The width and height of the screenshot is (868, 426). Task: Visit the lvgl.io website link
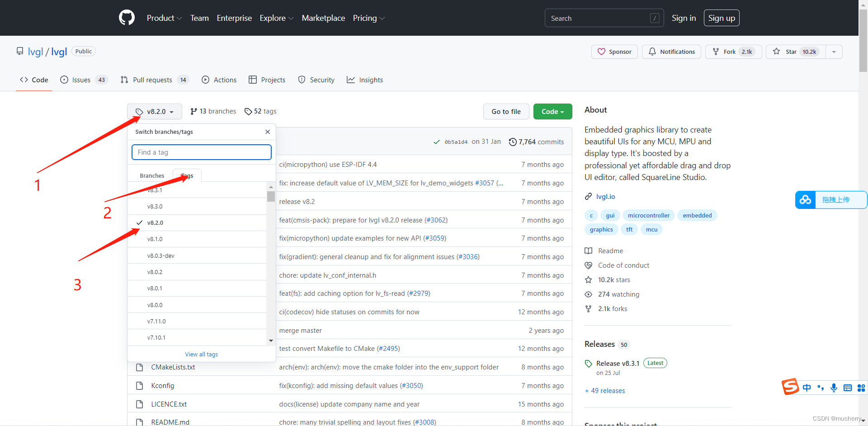(x=605, y=196)
